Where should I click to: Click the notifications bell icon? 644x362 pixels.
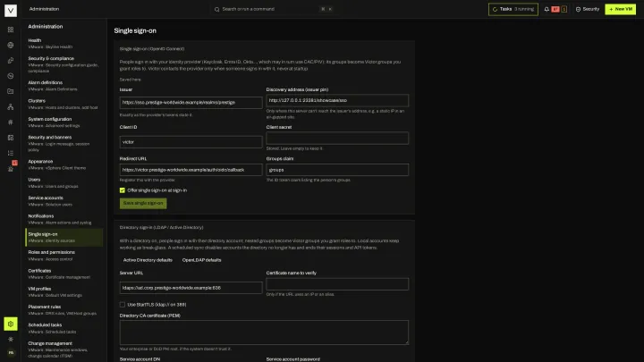click(x=547, y=9)
